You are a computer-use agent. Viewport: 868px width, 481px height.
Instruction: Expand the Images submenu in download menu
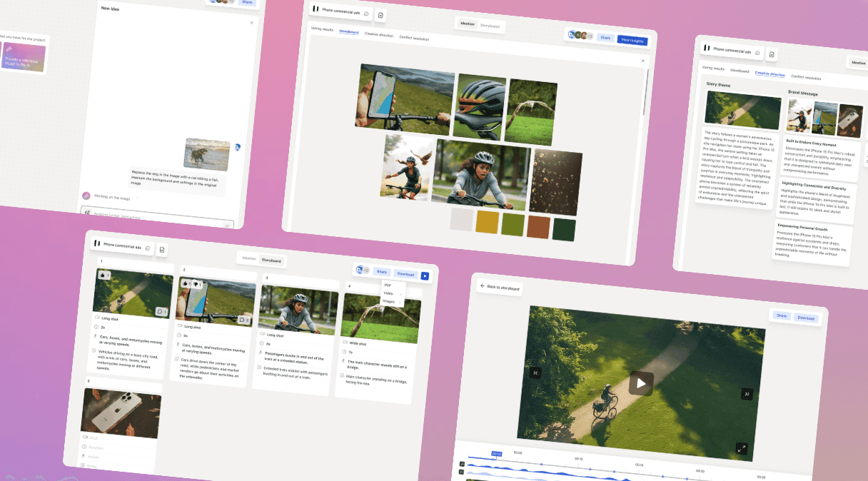point(391,302)
